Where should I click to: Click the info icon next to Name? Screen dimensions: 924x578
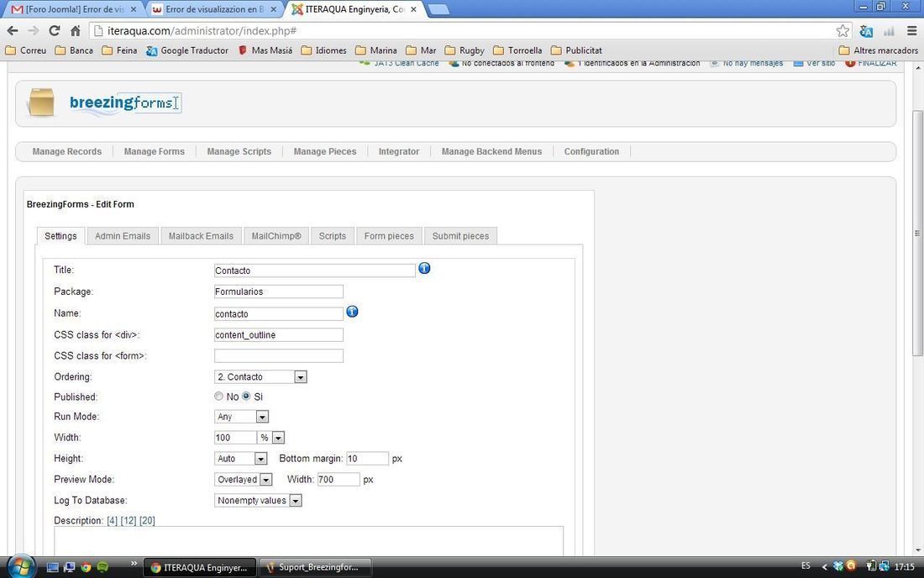(352, 312)
